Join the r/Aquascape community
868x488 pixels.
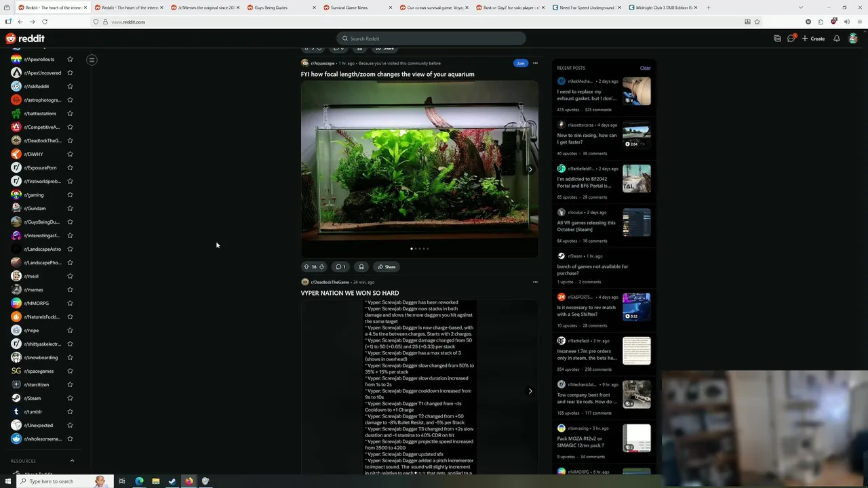coord(520,63)
